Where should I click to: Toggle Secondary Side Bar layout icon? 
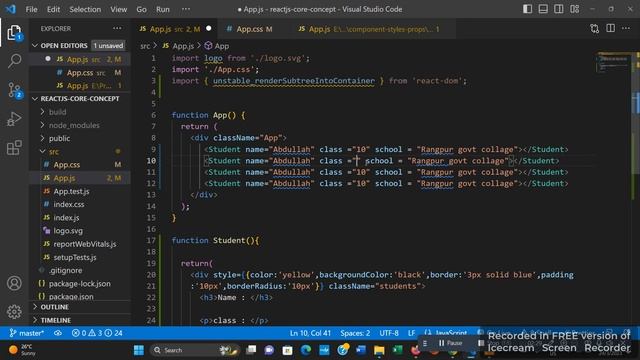pos(558,9)
